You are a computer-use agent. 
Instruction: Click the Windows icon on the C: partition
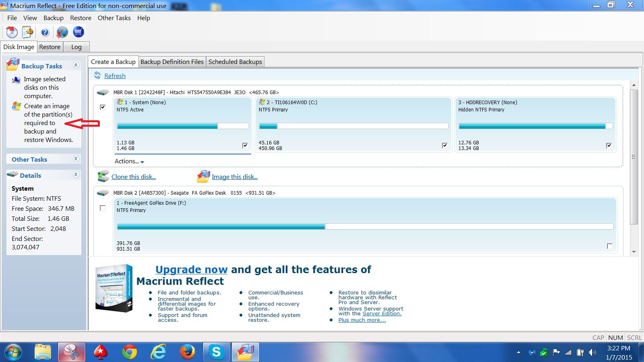(x=262, y=102)
